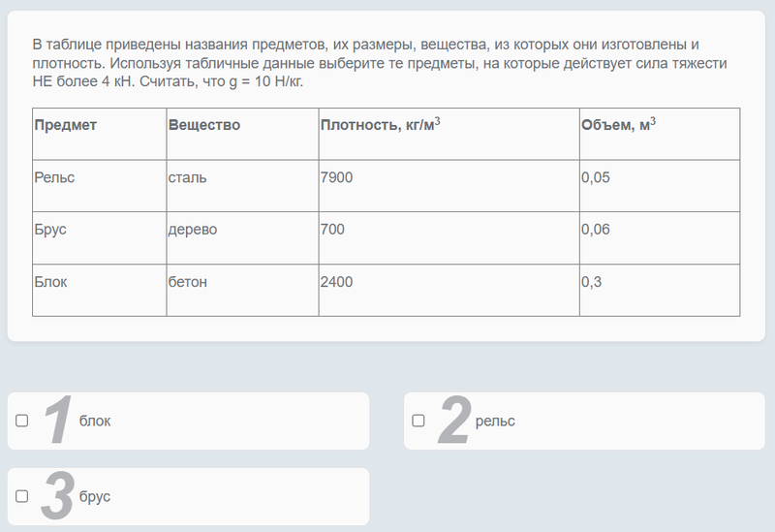Tick the checkbox next to рельс
Screen dimensions: 775x532
(x=418, y=421)
